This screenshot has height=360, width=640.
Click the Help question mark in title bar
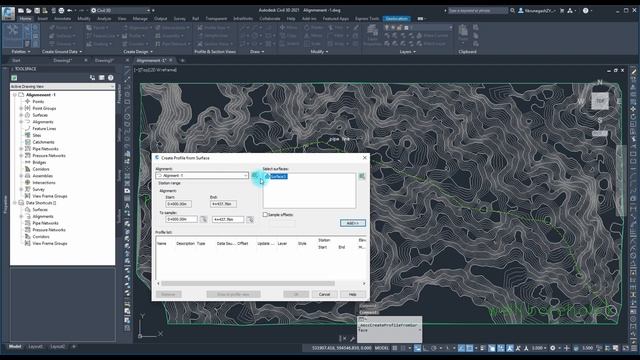point(585,11)
